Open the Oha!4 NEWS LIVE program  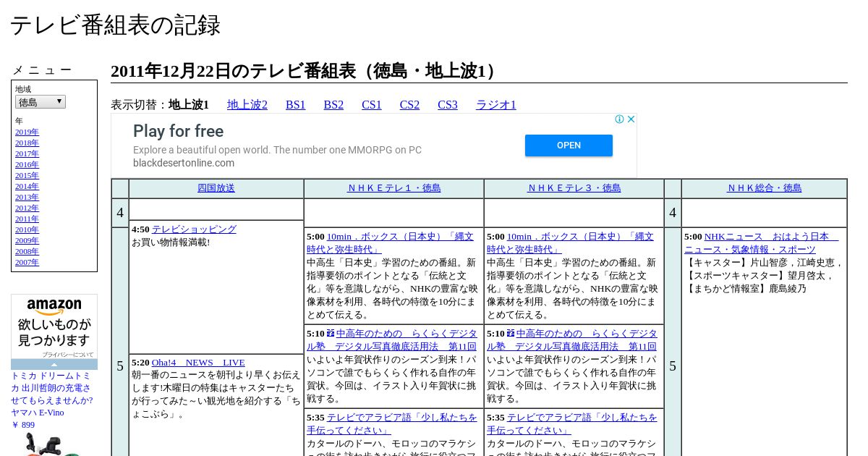198,363
